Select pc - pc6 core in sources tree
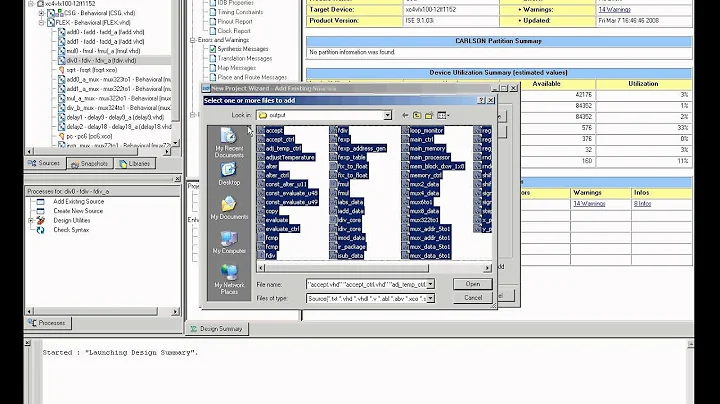The height and width of the screenshot is (404, 720). pos(89,136)
